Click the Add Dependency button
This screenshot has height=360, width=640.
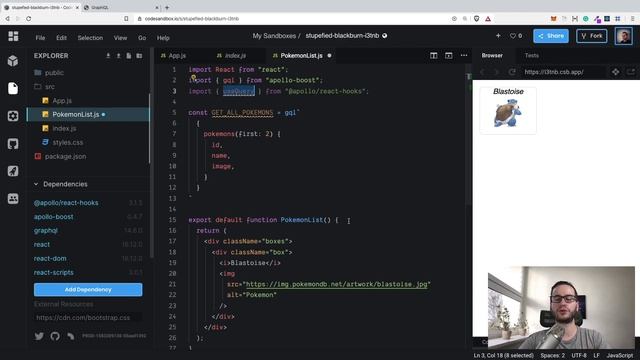coord(88,289)
